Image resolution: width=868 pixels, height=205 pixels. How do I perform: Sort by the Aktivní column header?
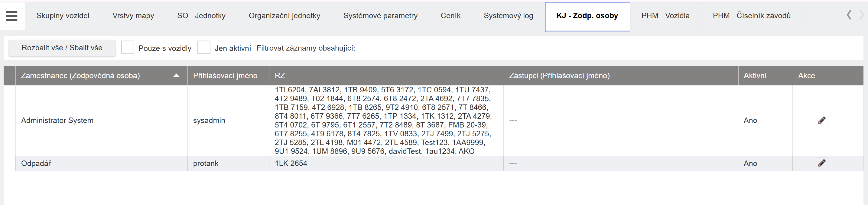(755, 76)
